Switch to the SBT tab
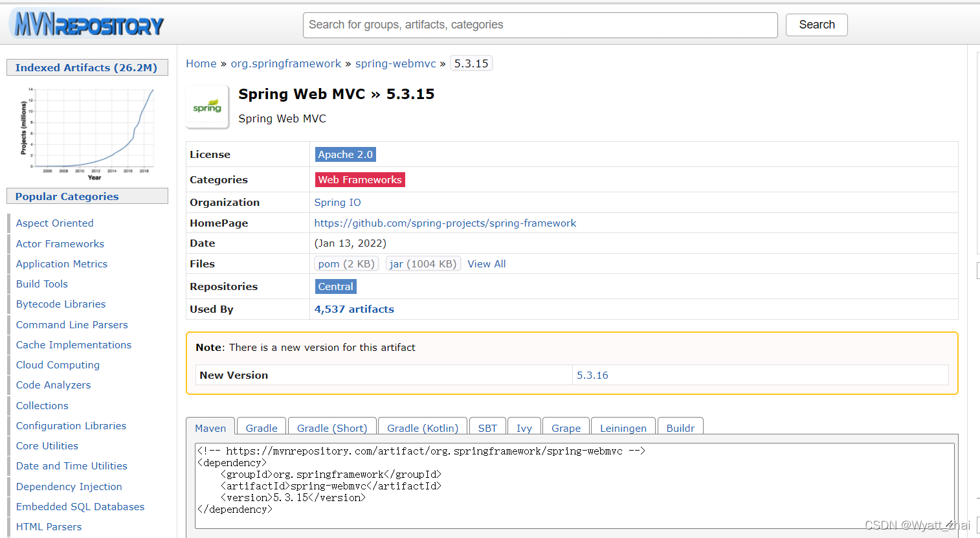The image size is (980, 538). pyautogui.click(x=487, y=428)
